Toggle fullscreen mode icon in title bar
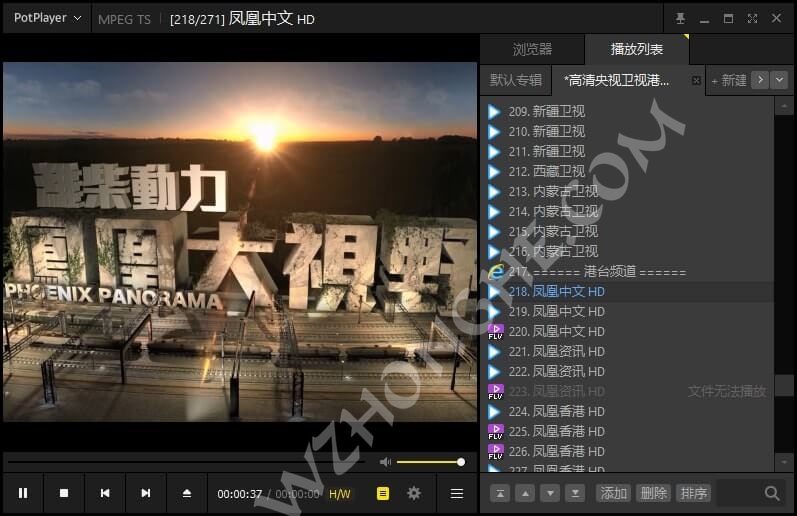Viewport: 797px width, 516px height. click(x=752, y=19)
